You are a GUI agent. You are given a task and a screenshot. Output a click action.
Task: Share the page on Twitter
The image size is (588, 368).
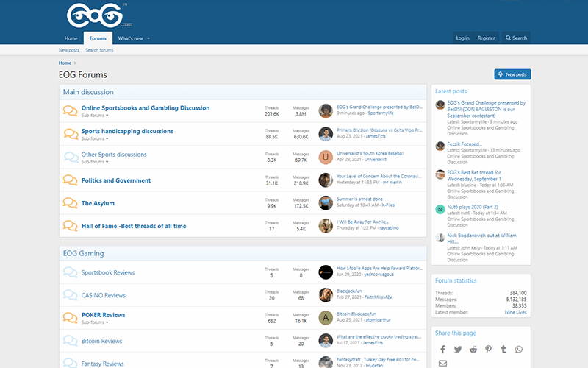[x=458, y=349]
